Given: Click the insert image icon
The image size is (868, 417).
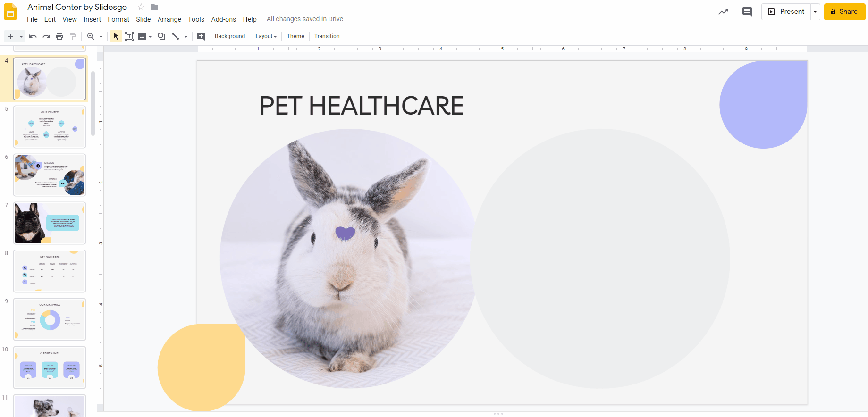Looking at the screenshot, I should tap(142, 36).
